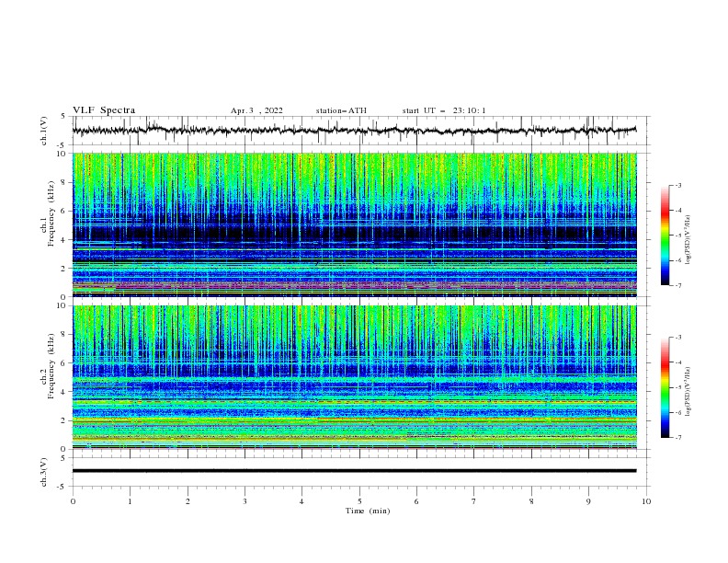This screenshot has width=728, height=563.
Task: Click the ch.1 voltage waveform trace
Action: [x=354, y=131]
